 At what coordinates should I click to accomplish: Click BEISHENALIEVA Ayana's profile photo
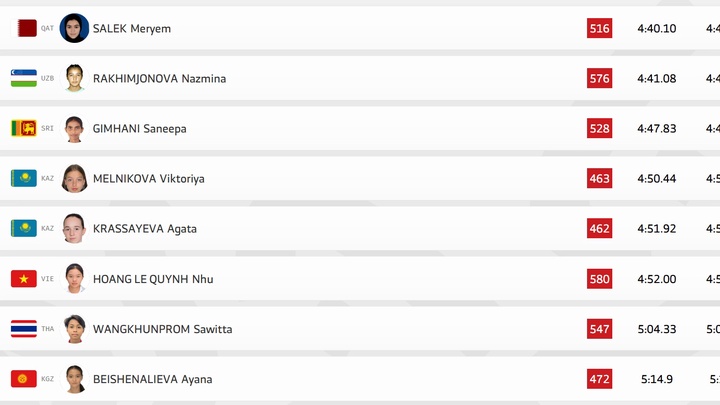point(74,379)
